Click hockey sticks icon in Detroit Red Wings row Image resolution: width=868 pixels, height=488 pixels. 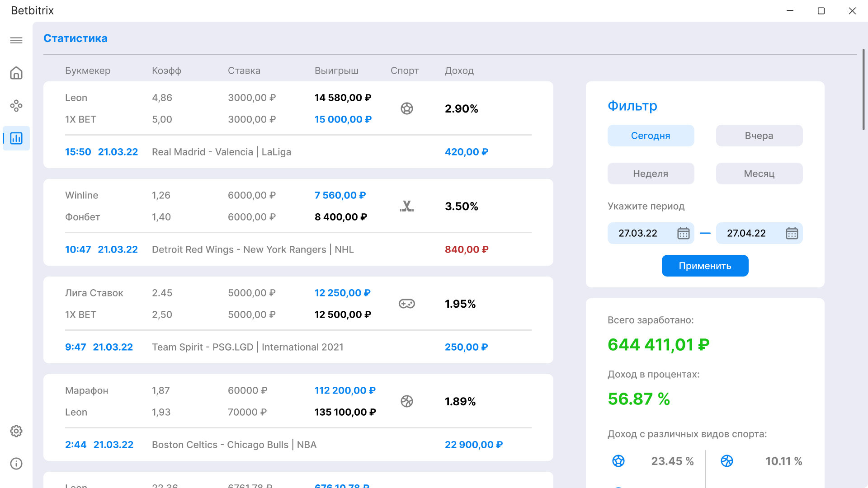point(407,206)
